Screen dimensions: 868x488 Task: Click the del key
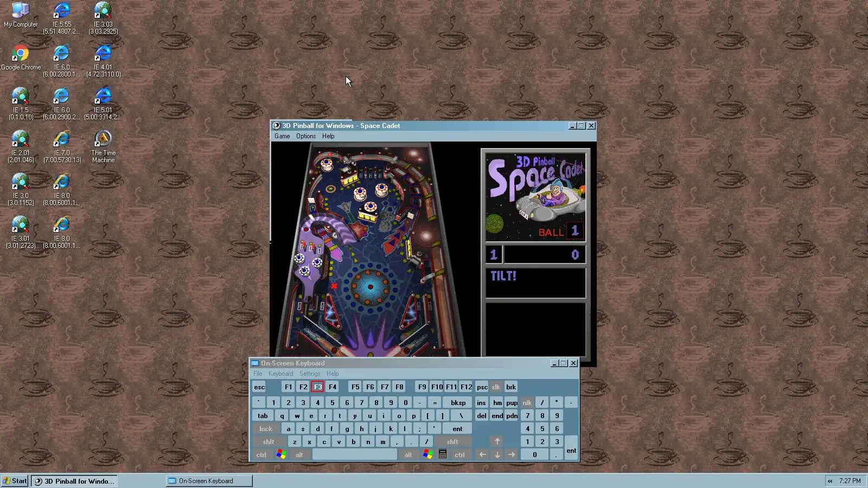(482, 415)
